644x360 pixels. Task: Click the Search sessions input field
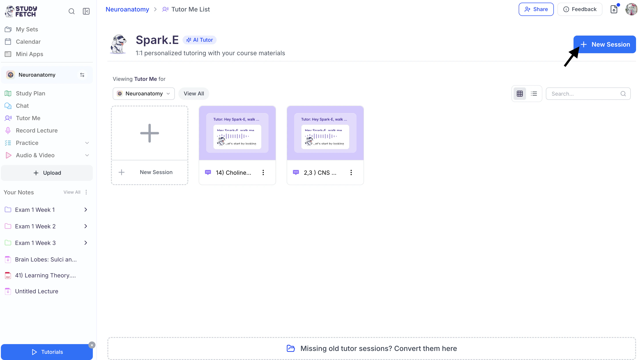pos(585,94)
